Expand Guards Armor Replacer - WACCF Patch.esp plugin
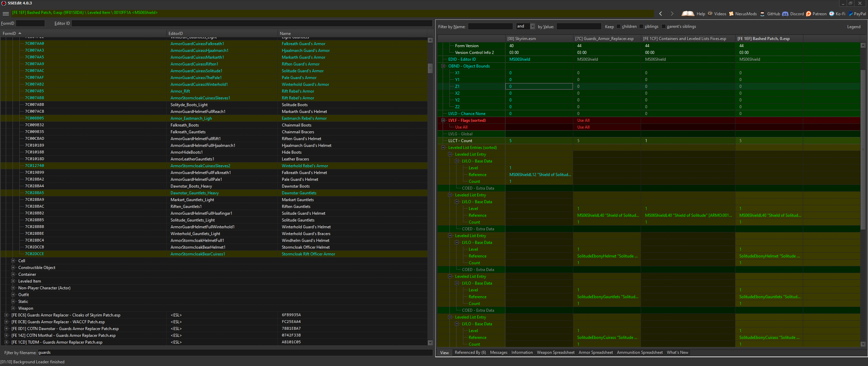 6,322
